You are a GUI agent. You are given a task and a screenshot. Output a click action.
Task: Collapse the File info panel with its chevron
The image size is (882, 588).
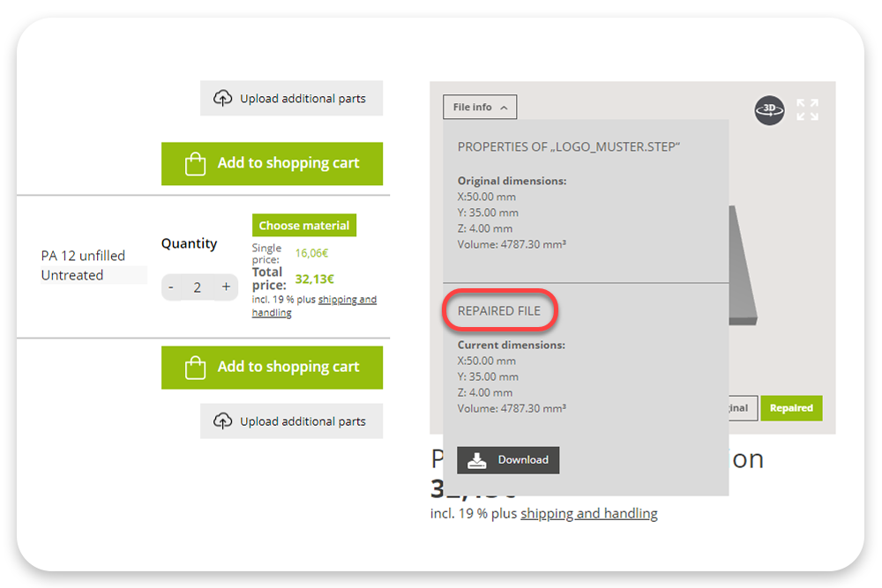pyautogui.click(x=503, y=107)
